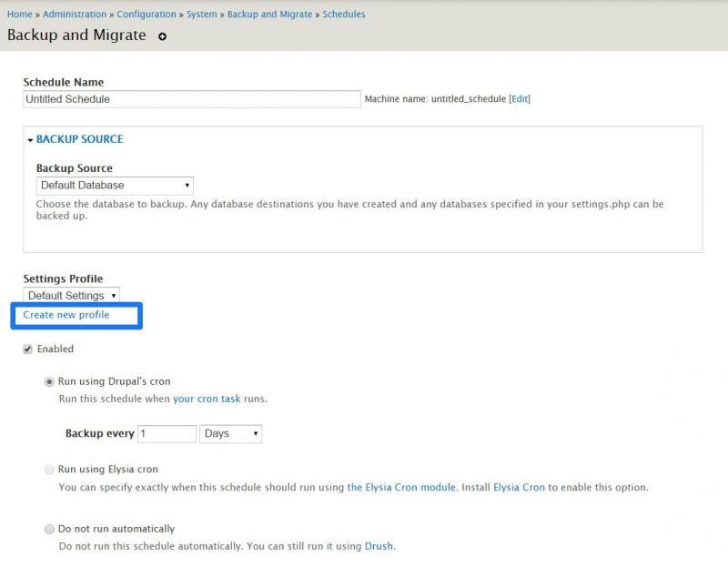Select Run using Elysia cron option
The height and width of the screenshot is (567, 728).
(49, 470)
